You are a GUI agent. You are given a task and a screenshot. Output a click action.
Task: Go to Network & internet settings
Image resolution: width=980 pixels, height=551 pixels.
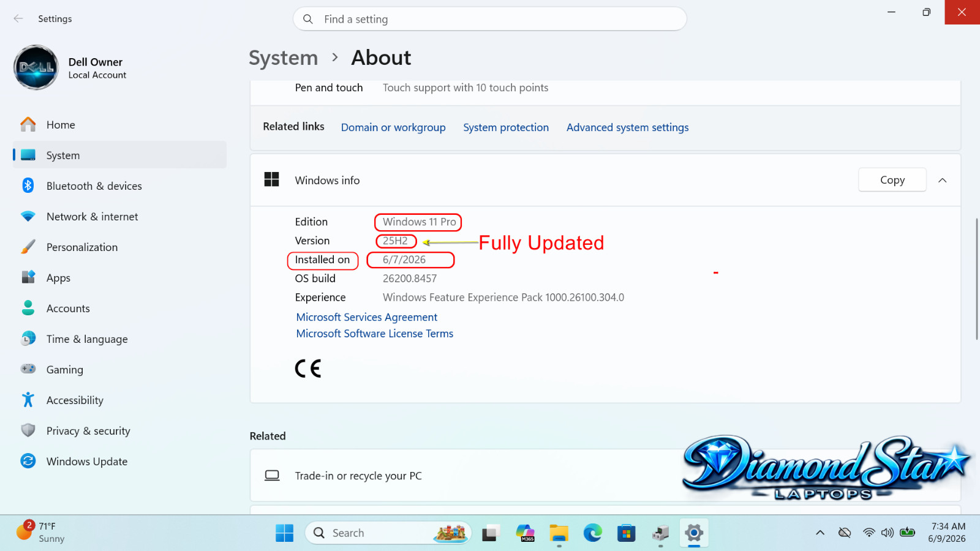point(119,216)
